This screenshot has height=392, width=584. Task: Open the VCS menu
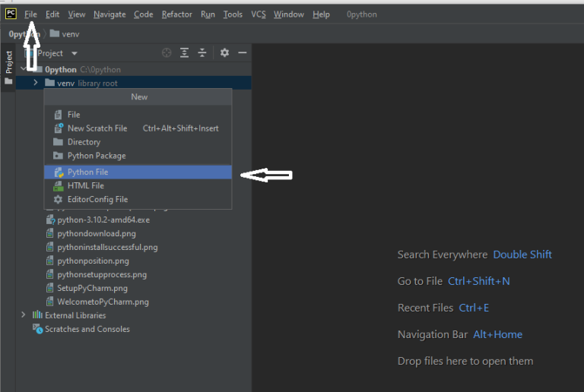point(259,14)
